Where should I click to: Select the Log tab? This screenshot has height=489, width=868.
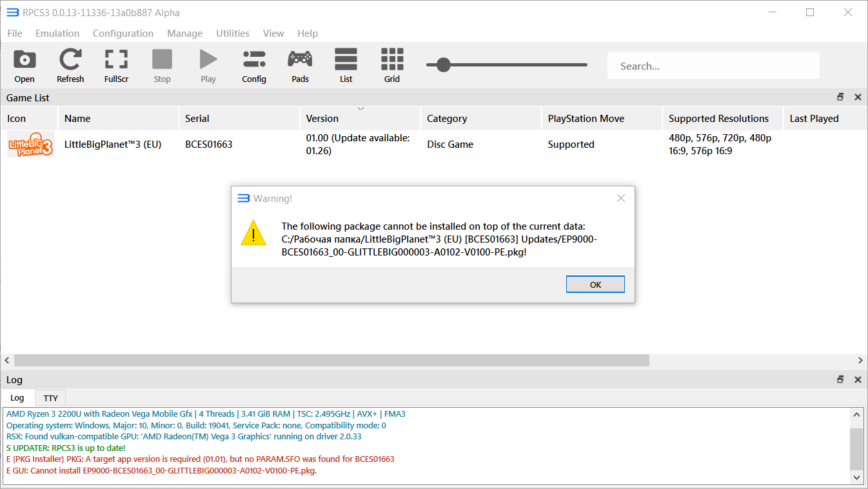coord(17,398)
